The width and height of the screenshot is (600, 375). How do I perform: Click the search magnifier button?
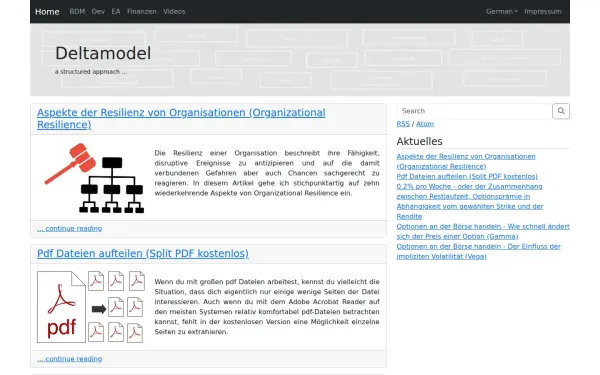point(561,111)
